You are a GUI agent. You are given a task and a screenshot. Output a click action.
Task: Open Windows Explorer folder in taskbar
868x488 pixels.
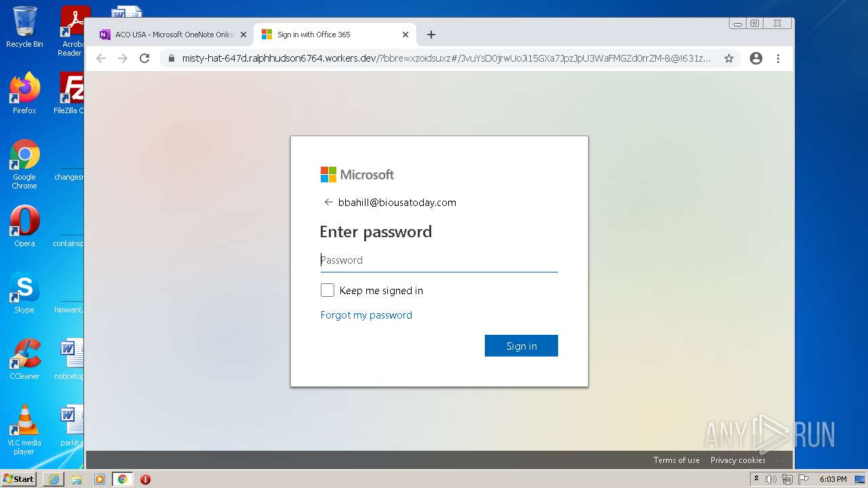coord(77,479)
